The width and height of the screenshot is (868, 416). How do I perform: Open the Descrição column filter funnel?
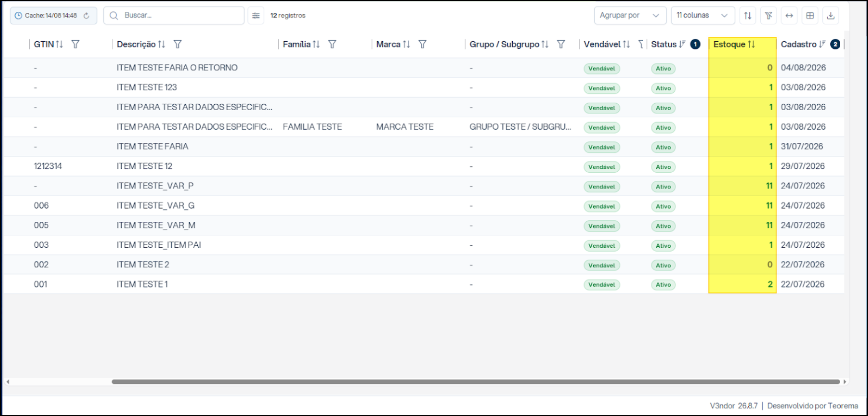coord(177,44)
